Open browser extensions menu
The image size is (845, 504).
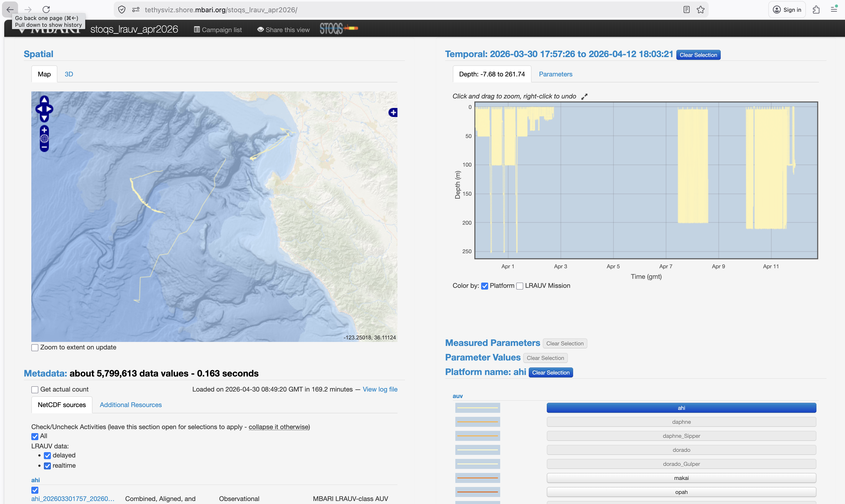pos(816,10)
